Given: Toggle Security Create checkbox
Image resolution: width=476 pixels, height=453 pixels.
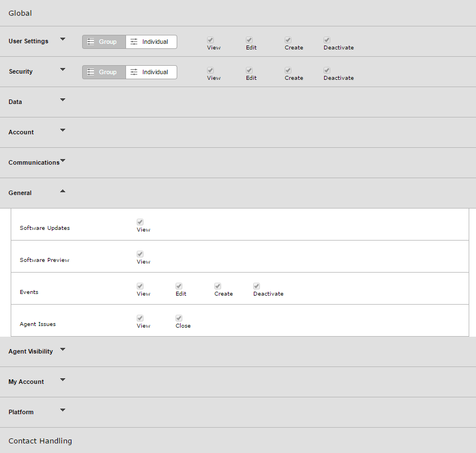Looking at the screenshot, I should tap(288, 70).
